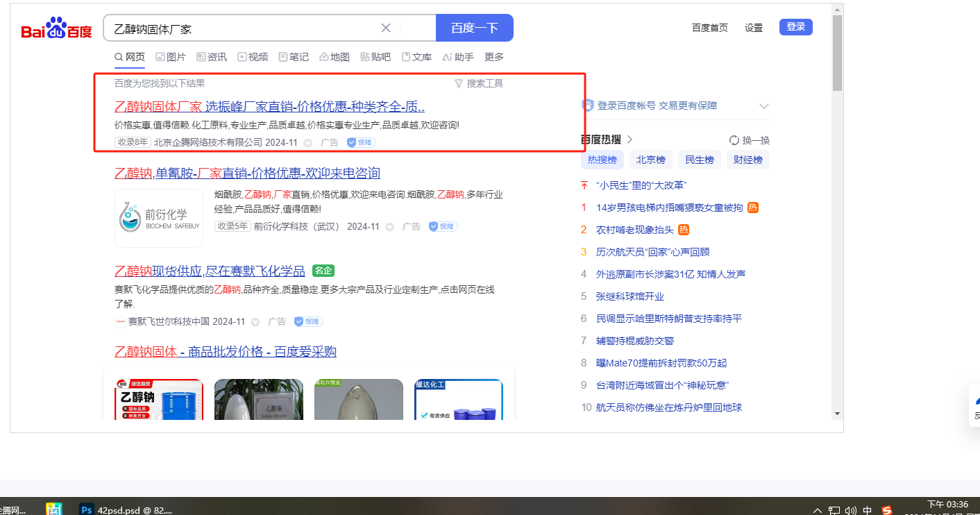Screen dimensions: 980x515
Task: Expand the 登录百度帐号 panel chevron
Action: [x=764, y=106]
